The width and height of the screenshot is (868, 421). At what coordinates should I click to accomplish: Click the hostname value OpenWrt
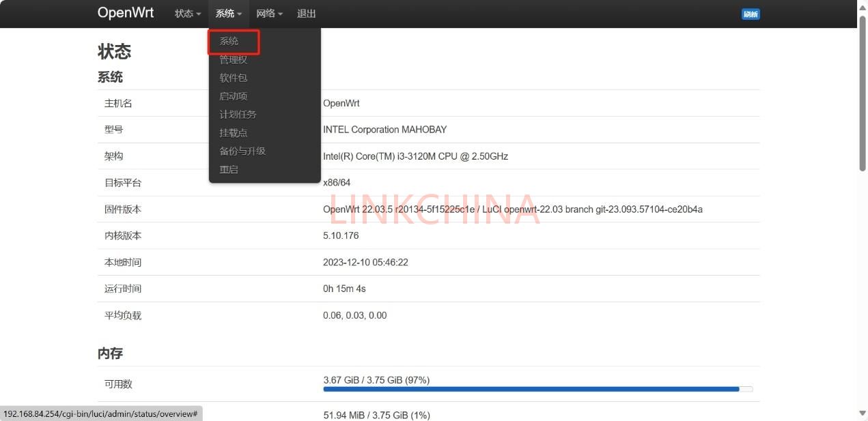point(341,103)
